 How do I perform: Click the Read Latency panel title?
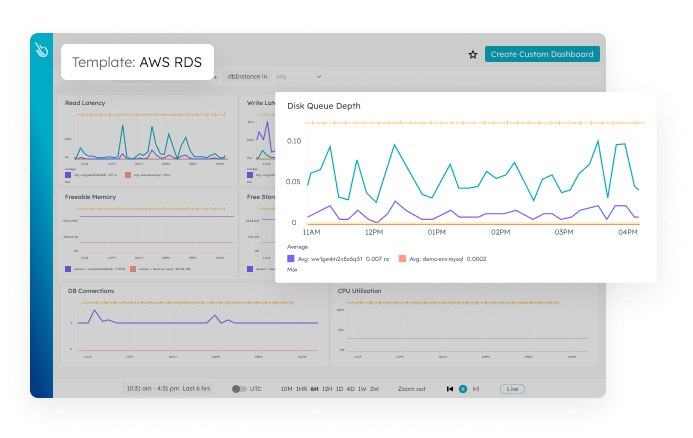point(85,103)
